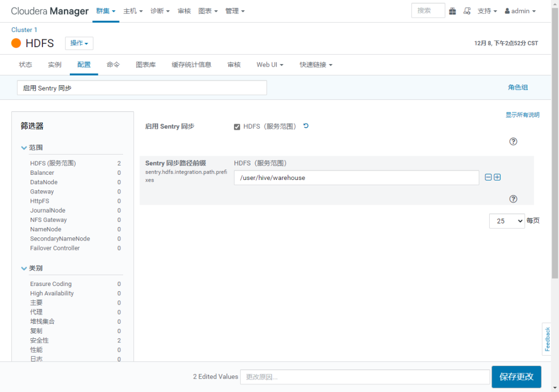Click the /user/hive/warehouse path input
559x392 pixels.
click(356, 178)
